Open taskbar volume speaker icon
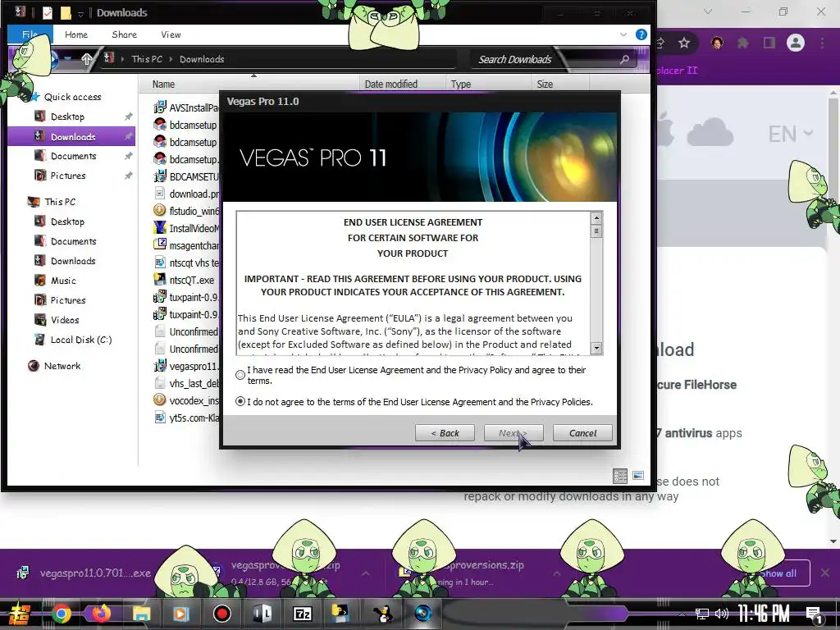This screenshot has height=630, width=840. click(x=722, y=614)
